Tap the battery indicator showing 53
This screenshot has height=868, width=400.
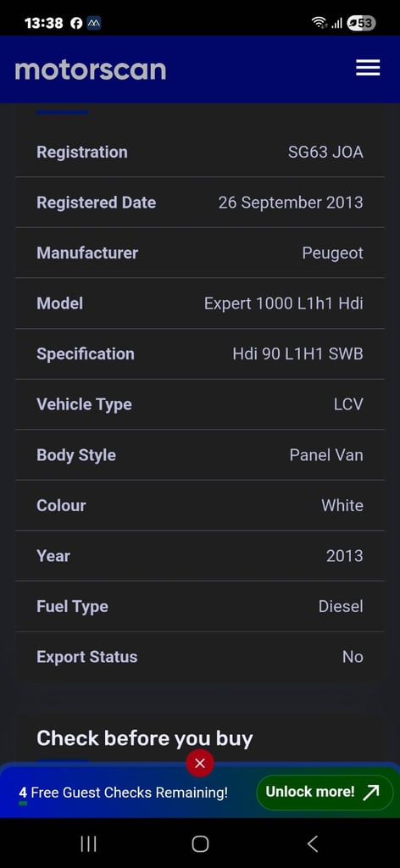361,23
